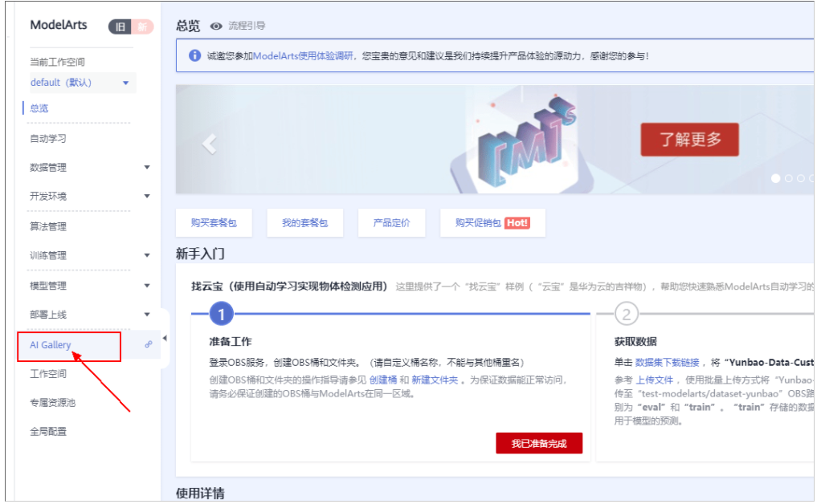Select step 2 circle 获取数据
The height and width of the screenshot is (504, 817).
coord(627,314)
